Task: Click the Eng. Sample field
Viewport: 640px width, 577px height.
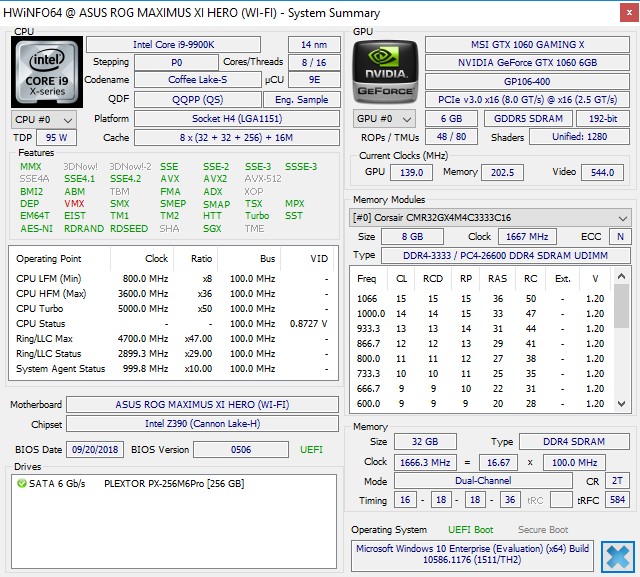Action: coord(302,100)
